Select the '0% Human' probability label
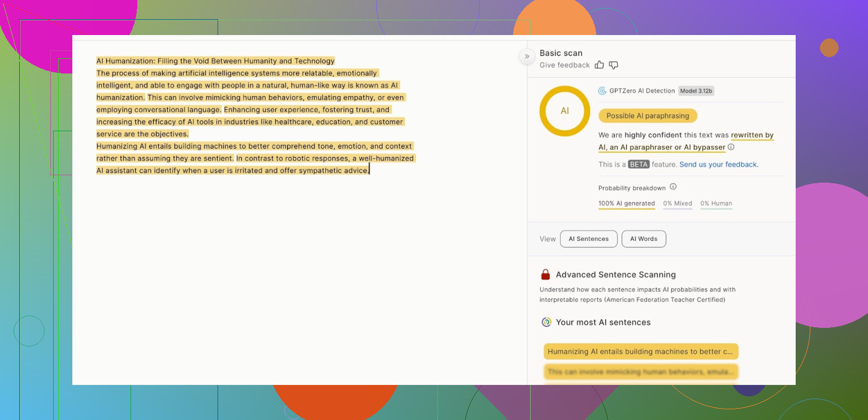This screenshot has width=868, height=420. click(716, 203)
